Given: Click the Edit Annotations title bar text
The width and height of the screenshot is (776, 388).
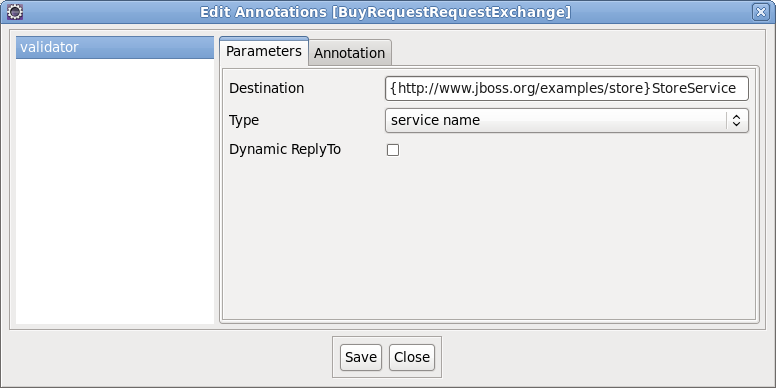Looking at the screenshot, I should 386,12.
